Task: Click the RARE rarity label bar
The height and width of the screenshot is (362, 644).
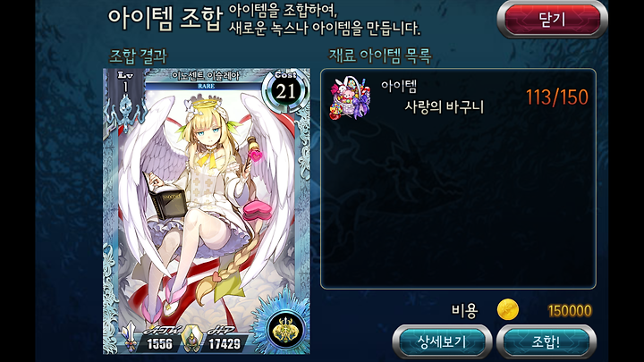Action: (206, 86)
